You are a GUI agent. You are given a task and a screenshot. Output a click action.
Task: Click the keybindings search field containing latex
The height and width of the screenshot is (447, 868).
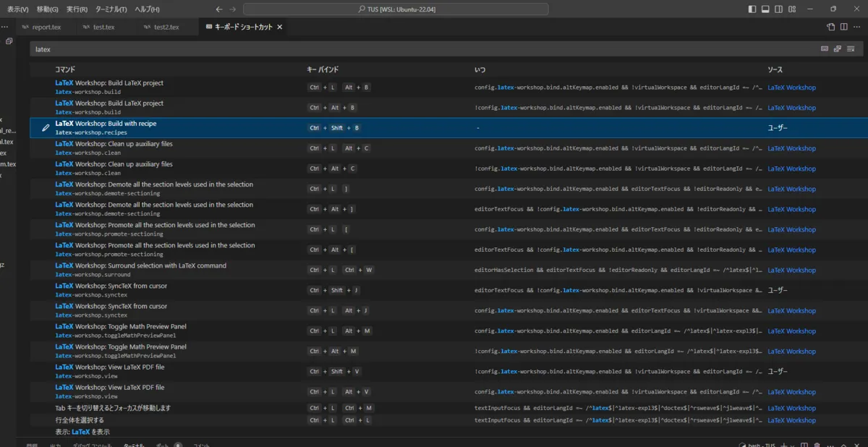pyautogui.click(x=420, y=49)
